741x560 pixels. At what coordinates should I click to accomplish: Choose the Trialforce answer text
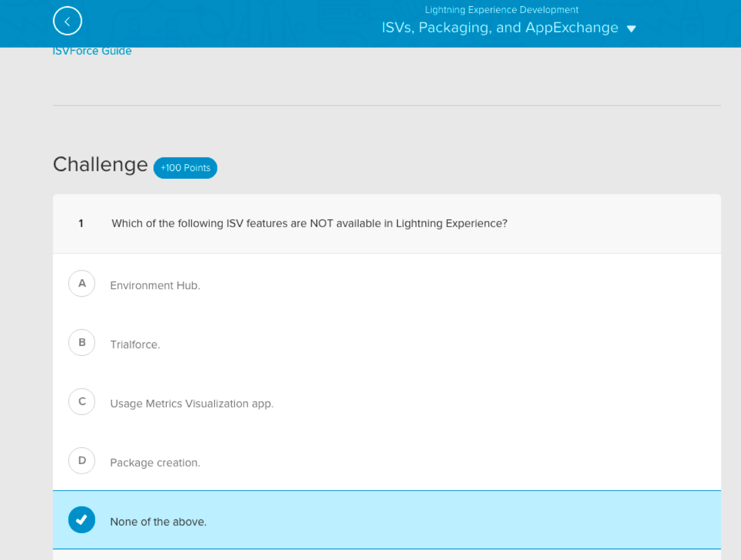135,344
